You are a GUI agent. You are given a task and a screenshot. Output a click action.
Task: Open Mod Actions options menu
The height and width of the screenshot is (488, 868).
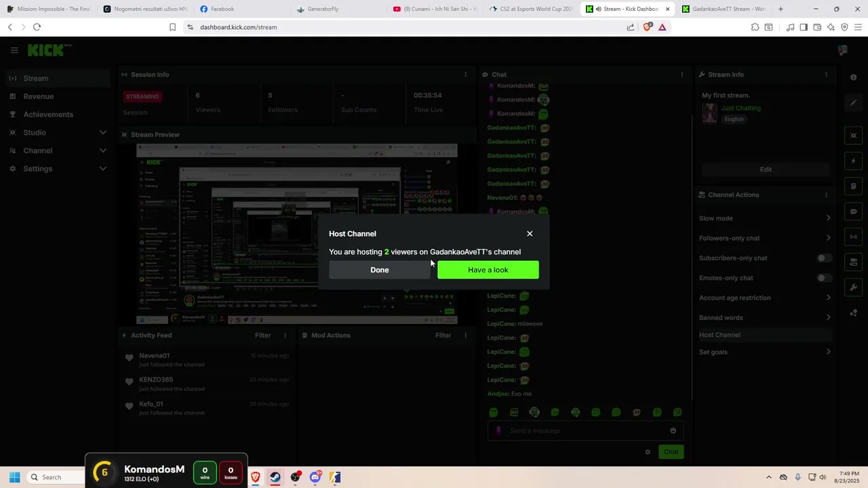pos(465,335)
